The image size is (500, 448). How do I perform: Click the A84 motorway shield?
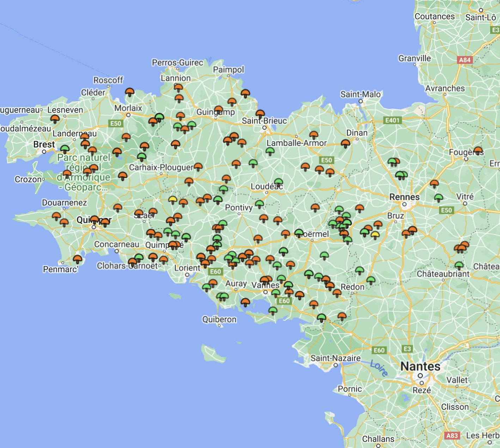464,60
